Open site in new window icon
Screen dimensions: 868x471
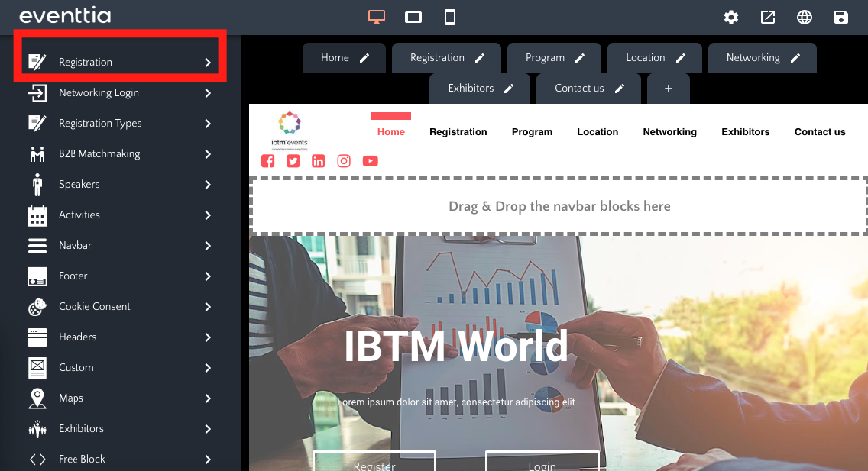pyautogui.click(x=768, y=18)
